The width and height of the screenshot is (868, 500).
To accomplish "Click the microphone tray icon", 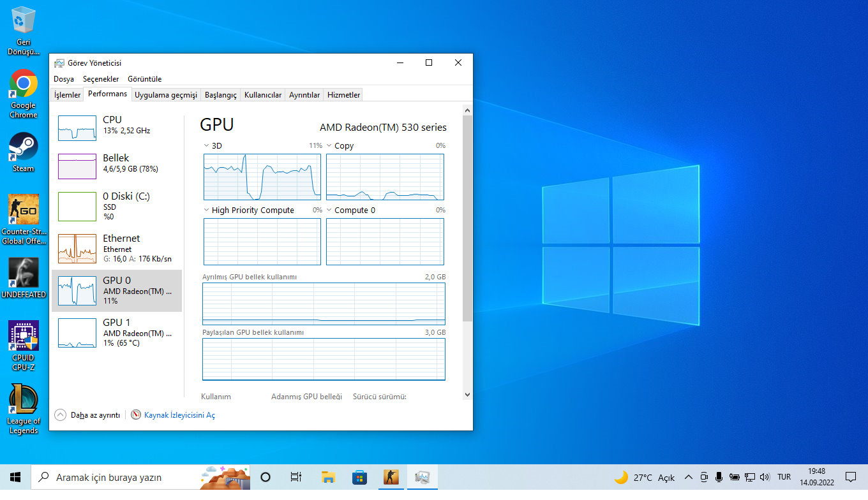I will coord(719,477).
